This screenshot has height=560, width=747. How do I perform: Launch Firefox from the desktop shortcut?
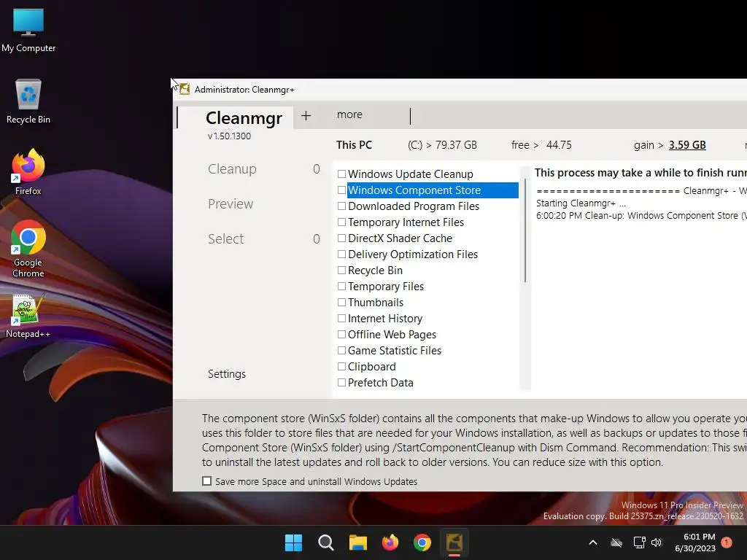pos(28,172)
